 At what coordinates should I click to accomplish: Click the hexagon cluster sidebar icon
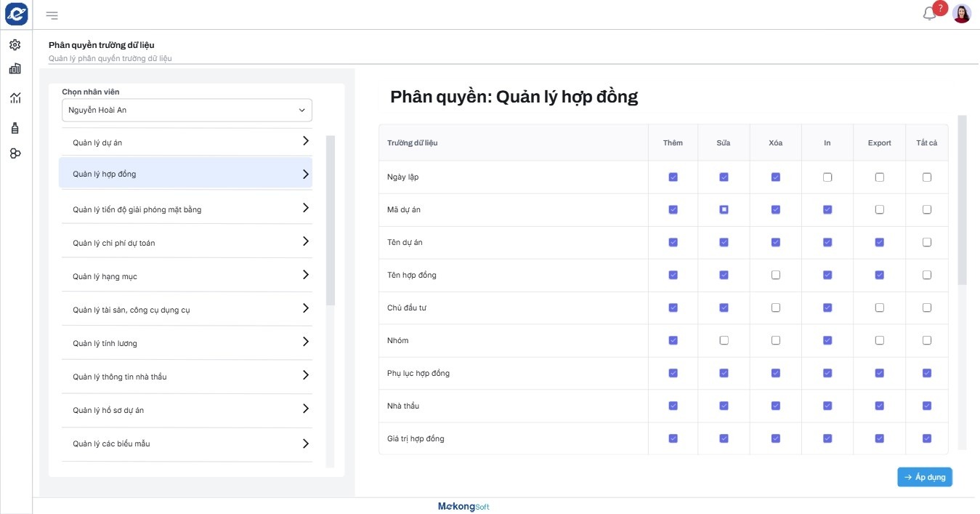pyautogui.click(x=15, y=153)
